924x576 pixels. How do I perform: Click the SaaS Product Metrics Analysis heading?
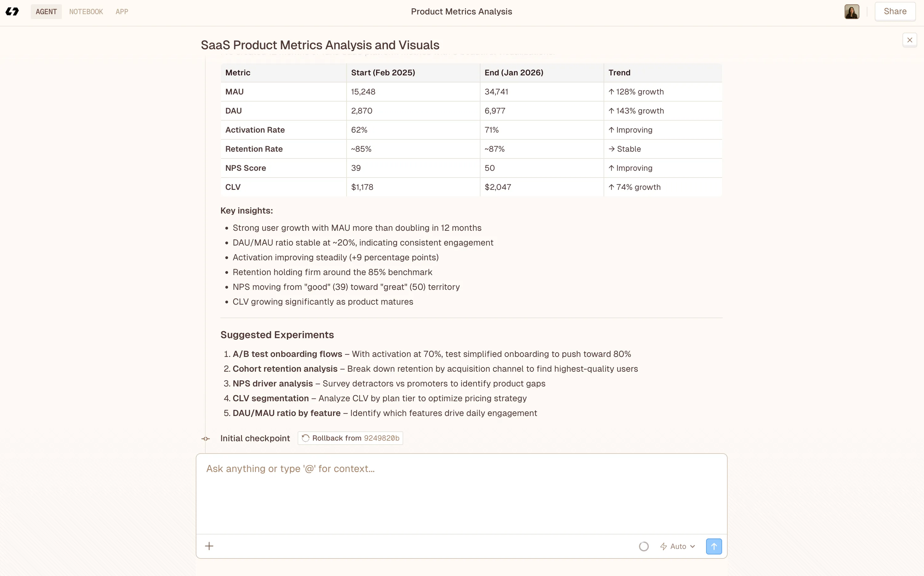(x=320, y=45)
